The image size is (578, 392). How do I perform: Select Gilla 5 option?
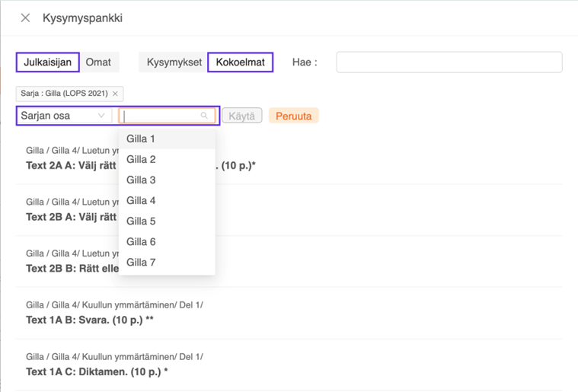(141, 221)
